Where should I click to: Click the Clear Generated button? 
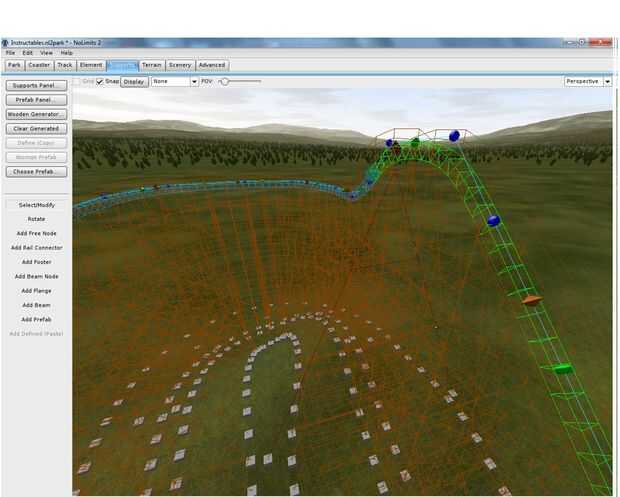click(36, 129)
